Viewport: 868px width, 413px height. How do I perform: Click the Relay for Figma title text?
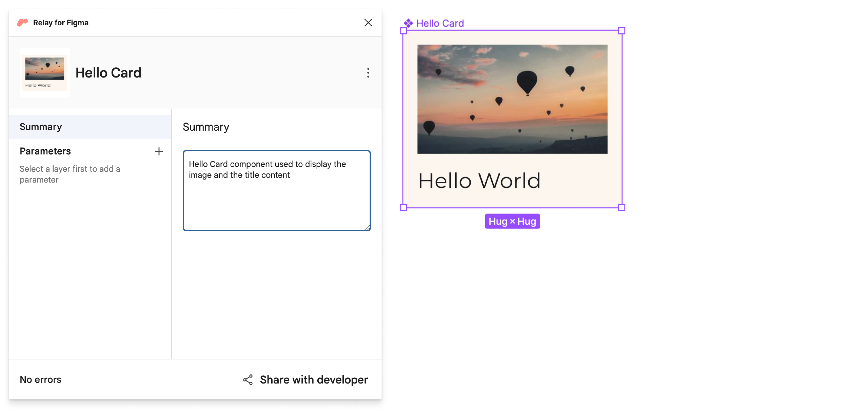point(61,23)
